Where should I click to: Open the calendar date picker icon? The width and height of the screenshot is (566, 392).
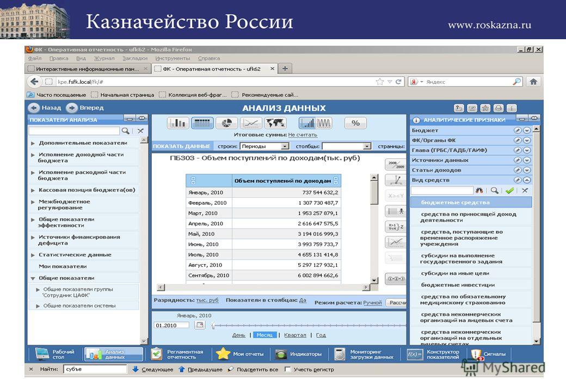tap(200, 325)
